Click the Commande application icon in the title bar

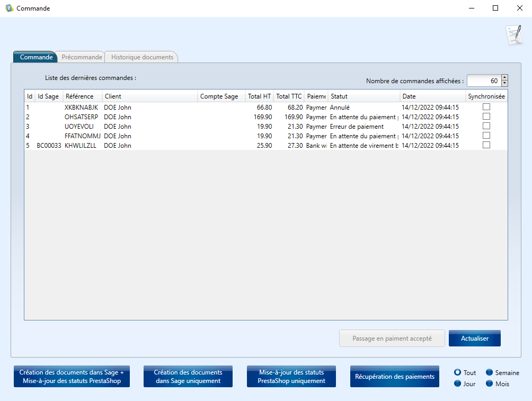(x=8, y=8)
